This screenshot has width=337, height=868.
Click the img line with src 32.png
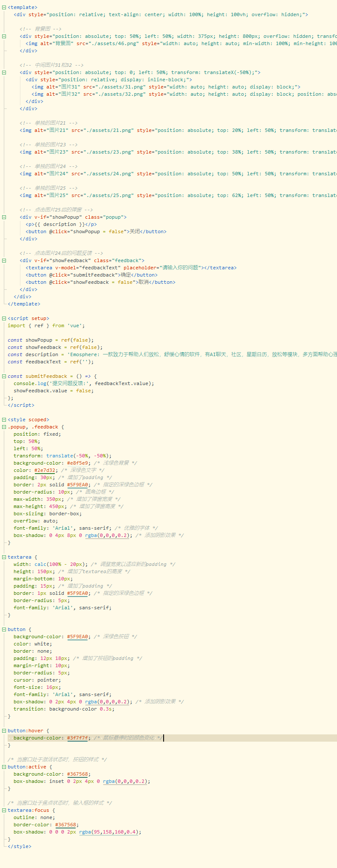(x=184, y=94)
